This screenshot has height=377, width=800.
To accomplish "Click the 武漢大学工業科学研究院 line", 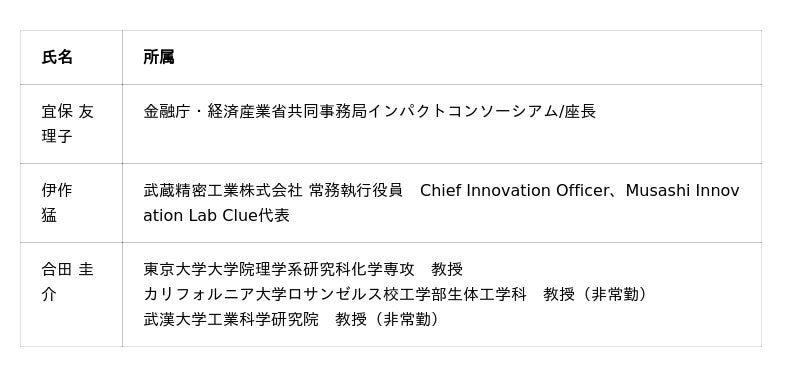I will (x=231, y=320).
